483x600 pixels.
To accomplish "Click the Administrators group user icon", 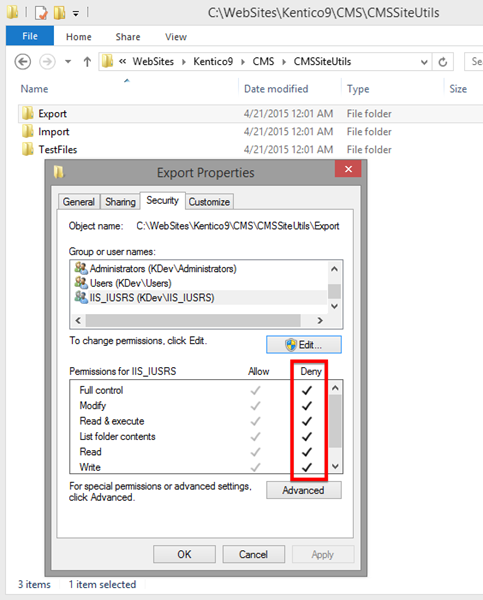I will tap(81, 268).
